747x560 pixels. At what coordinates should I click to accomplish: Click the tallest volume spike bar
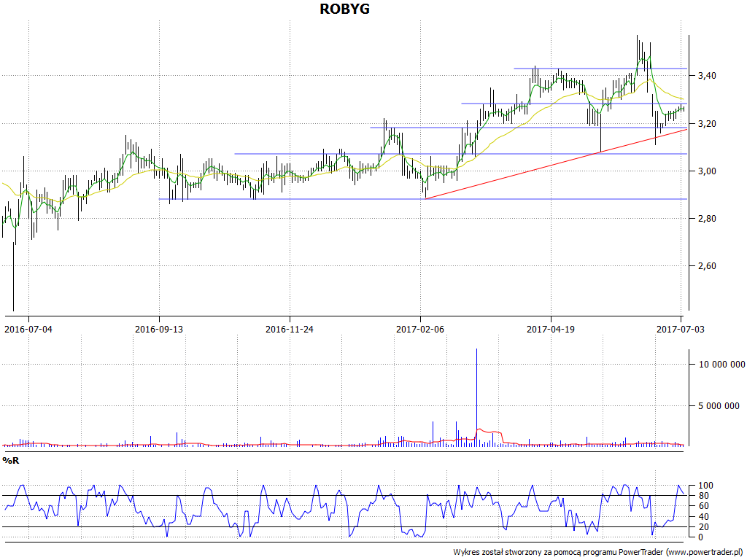click(x=476, y=397)
